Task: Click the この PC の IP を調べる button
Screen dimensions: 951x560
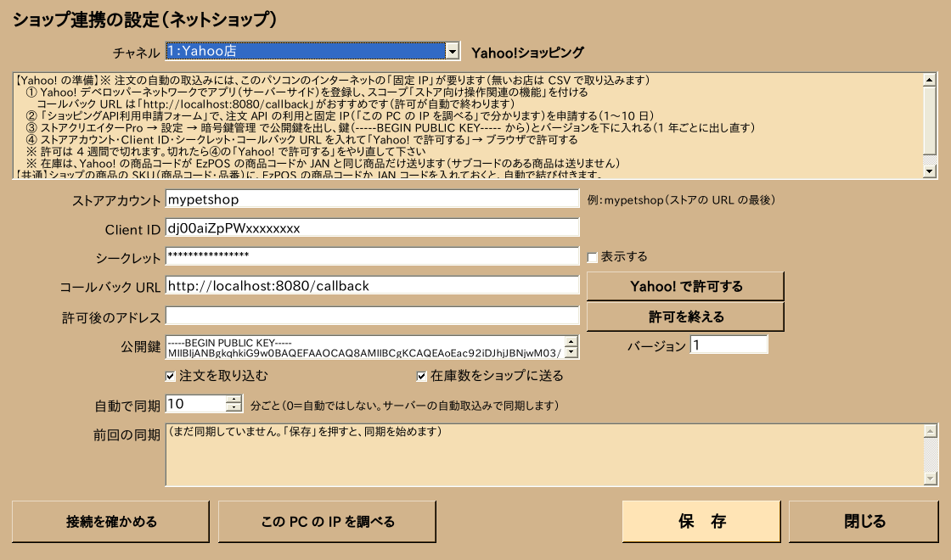Action: 328,521
